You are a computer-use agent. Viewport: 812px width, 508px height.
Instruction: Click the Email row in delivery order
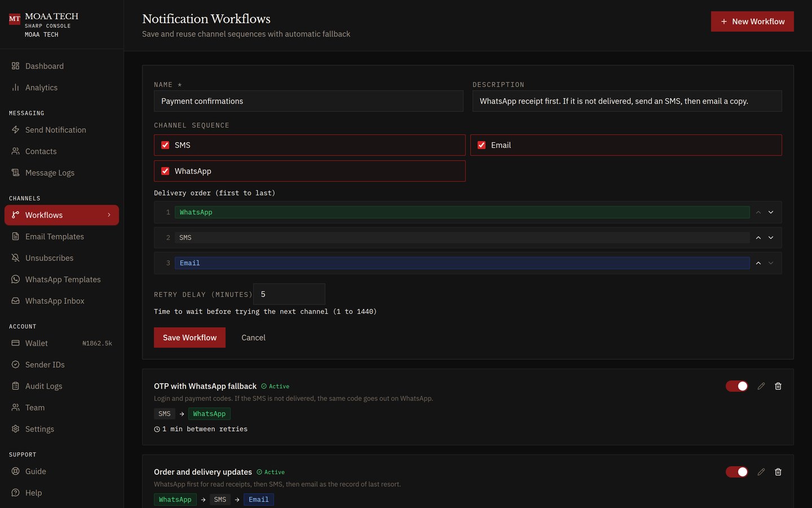(468, 263)
